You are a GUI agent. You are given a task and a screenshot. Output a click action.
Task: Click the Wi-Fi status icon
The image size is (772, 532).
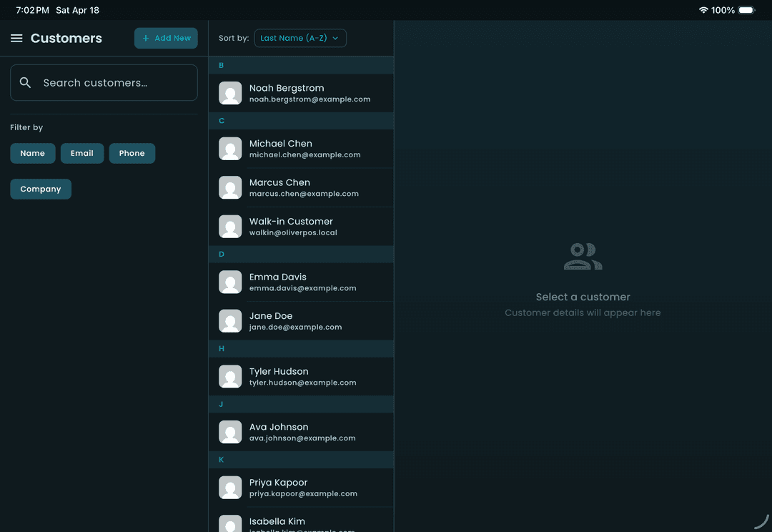[703, 10]
